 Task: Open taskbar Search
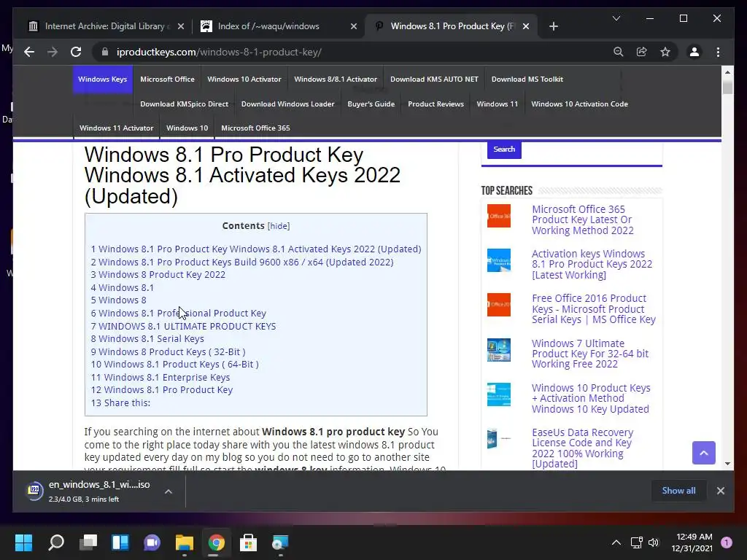click(x=56, y=542)
